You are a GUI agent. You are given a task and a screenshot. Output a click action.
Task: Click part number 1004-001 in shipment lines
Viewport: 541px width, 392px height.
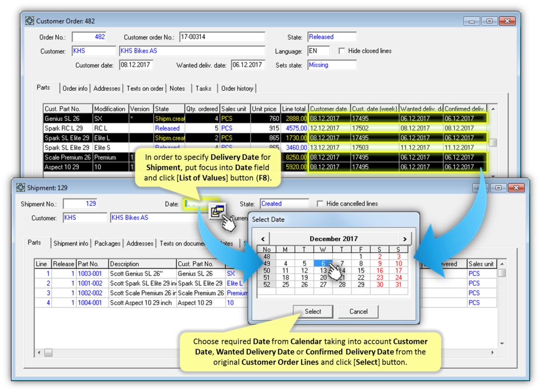point(90,302)
